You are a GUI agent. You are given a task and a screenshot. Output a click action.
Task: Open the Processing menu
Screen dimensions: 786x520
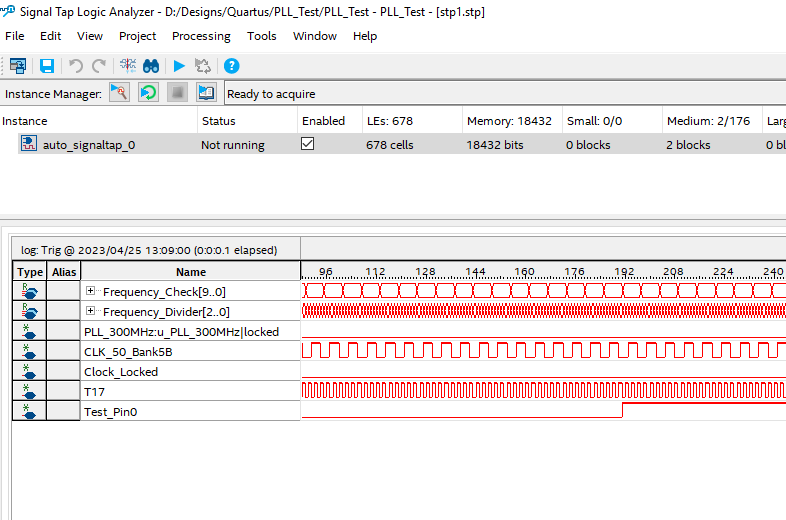(201, 36)
